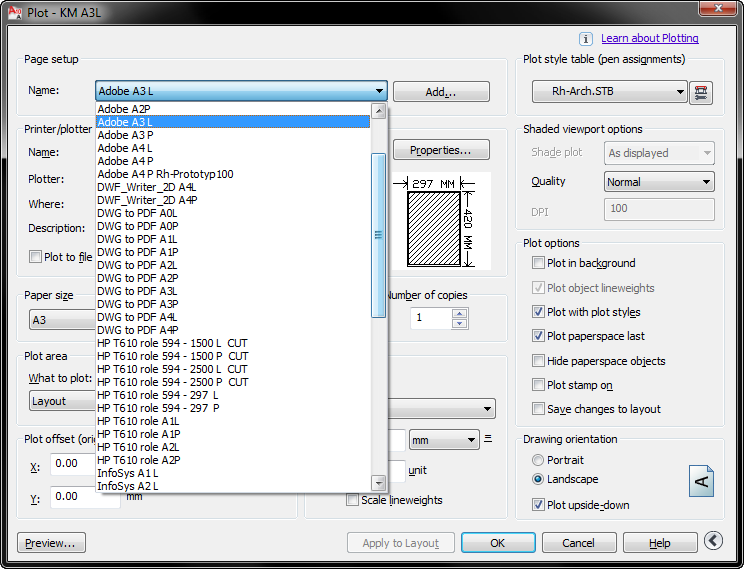This screenshot has height=569, width=744.
Task: Select the Portrait orientation radio button
Action: pyautogui.click(x=538, y=460)
